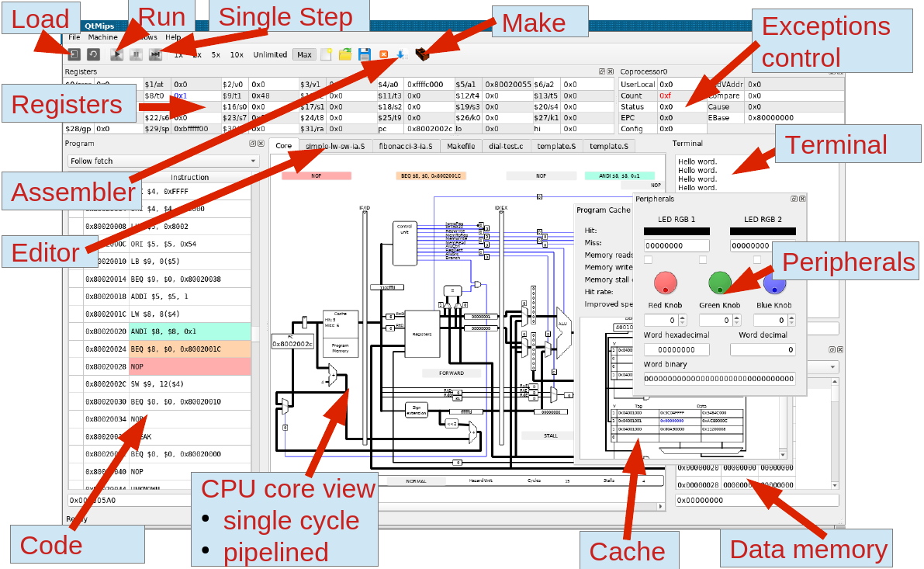
Task: Open the Machine menu
Action: [x=102, y=37]
